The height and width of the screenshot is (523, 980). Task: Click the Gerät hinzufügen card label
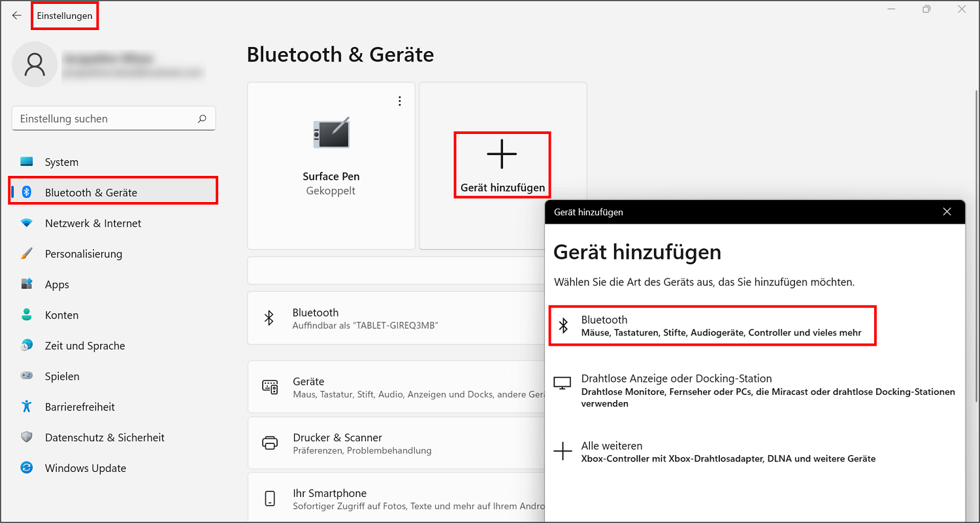click(x=502, y=188)
